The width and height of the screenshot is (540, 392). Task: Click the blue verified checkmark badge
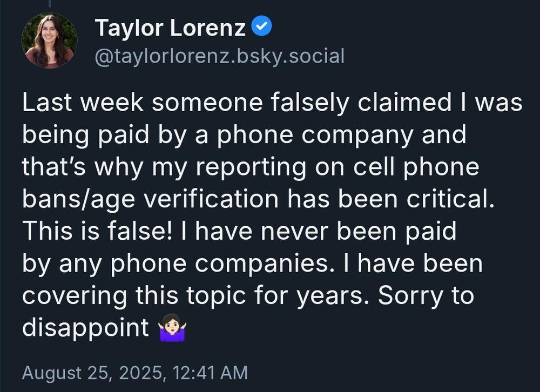[262, 27]
